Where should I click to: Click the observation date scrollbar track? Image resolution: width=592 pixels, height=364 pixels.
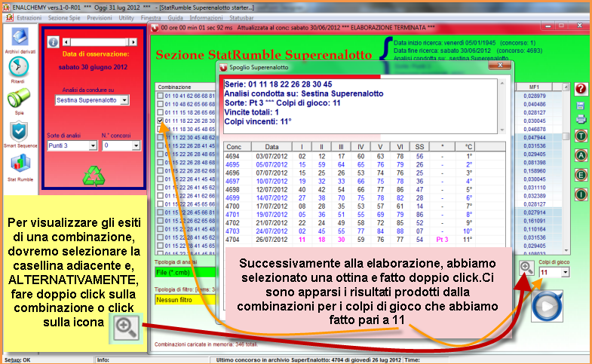pos(100,42)
